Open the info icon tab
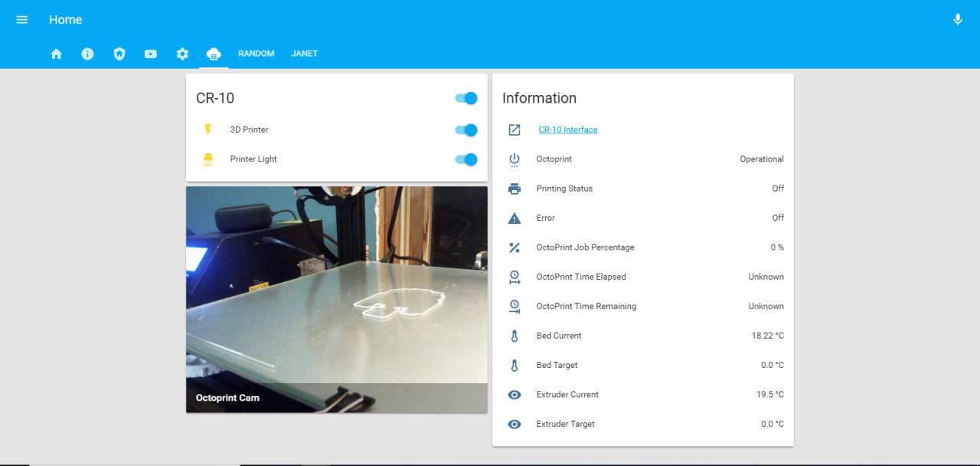 tap(87, 54)
